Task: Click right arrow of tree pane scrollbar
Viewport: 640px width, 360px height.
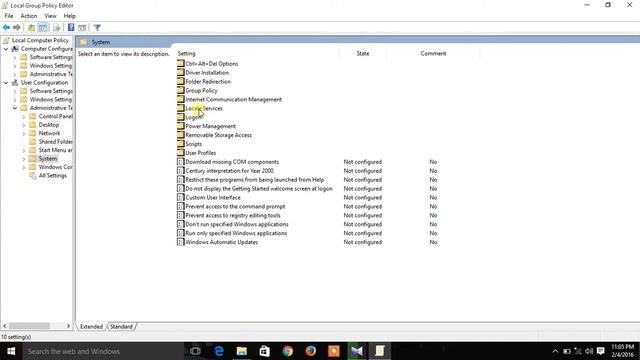Action: pyautogui.click(x=68, y=326)
